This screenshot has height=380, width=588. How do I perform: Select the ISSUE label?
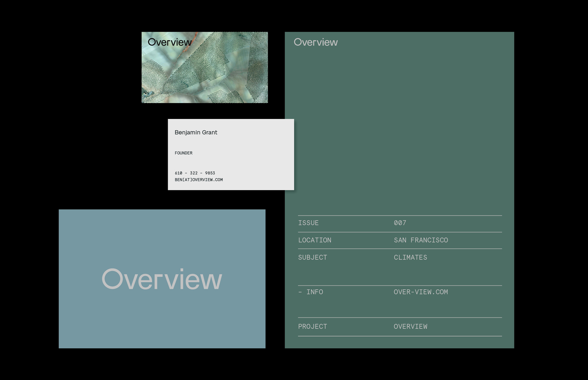[308, 223]
